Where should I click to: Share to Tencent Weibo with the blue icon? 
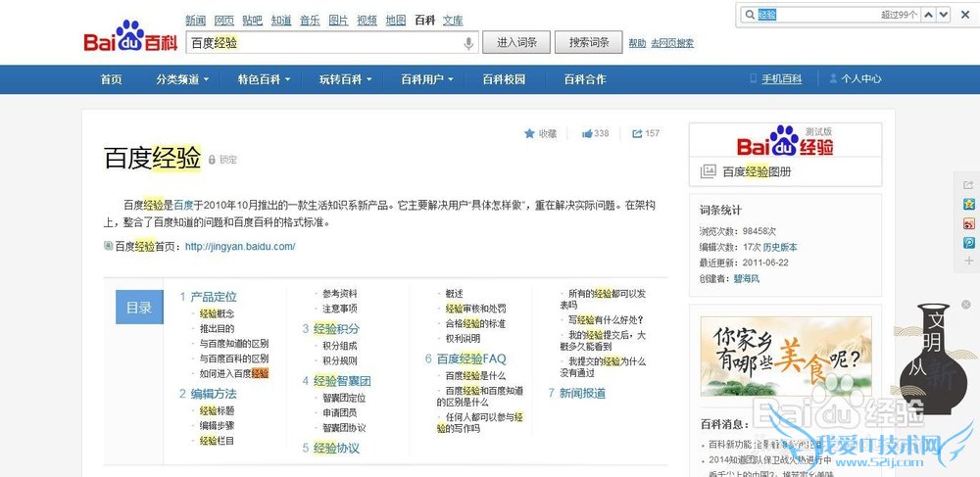point(969,242)
